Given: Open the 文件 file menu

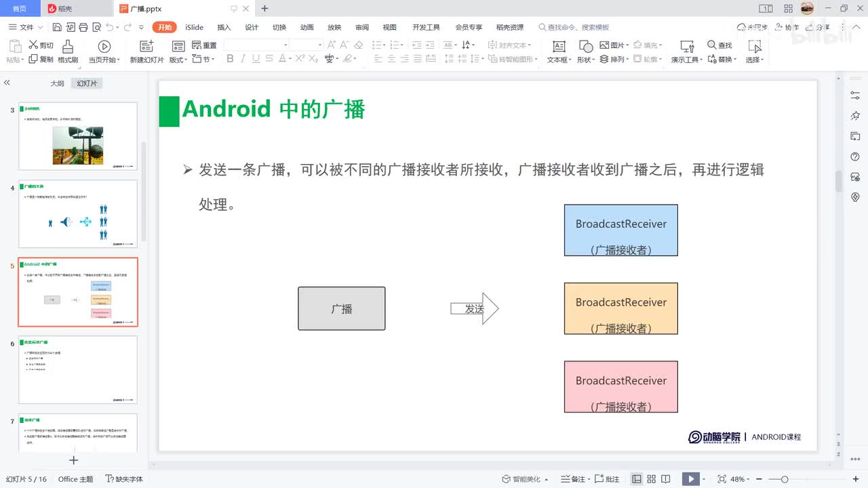Looking at the screenshot, I should click(x=26, y=27).
